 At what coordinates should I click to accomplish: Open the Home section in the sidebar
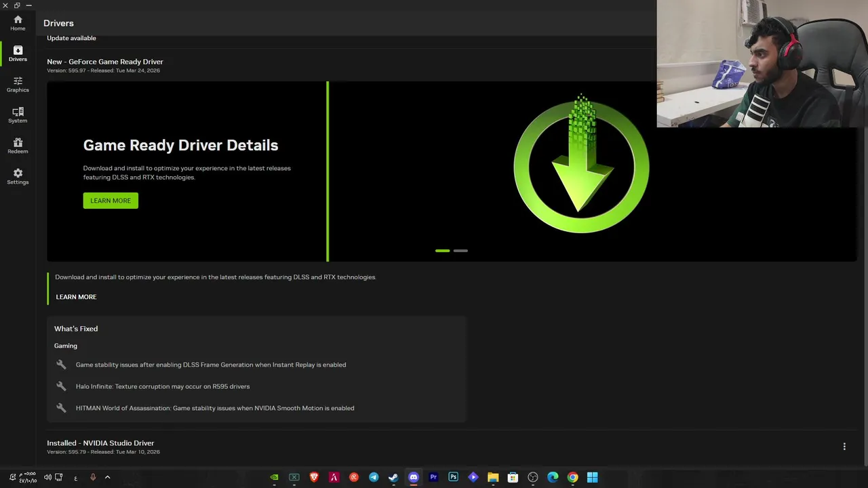[x=18, y=23]
